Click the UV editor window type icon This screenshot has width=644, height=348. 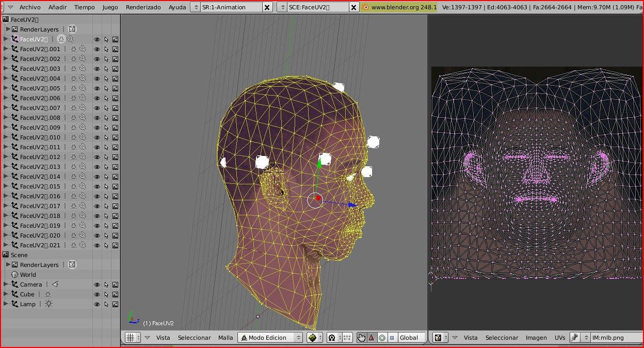(438, 338)
